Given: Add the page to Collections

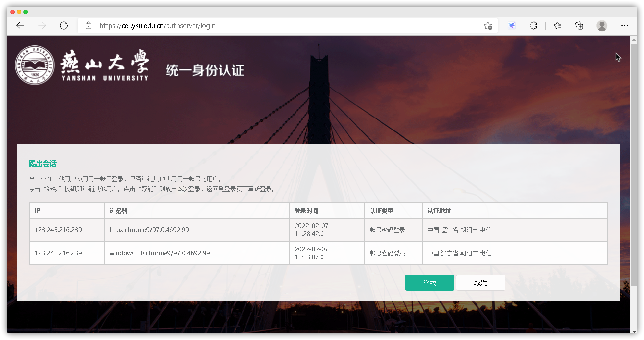Looking at the screenshot, I should pyautogui.click(x=579, y=25).
